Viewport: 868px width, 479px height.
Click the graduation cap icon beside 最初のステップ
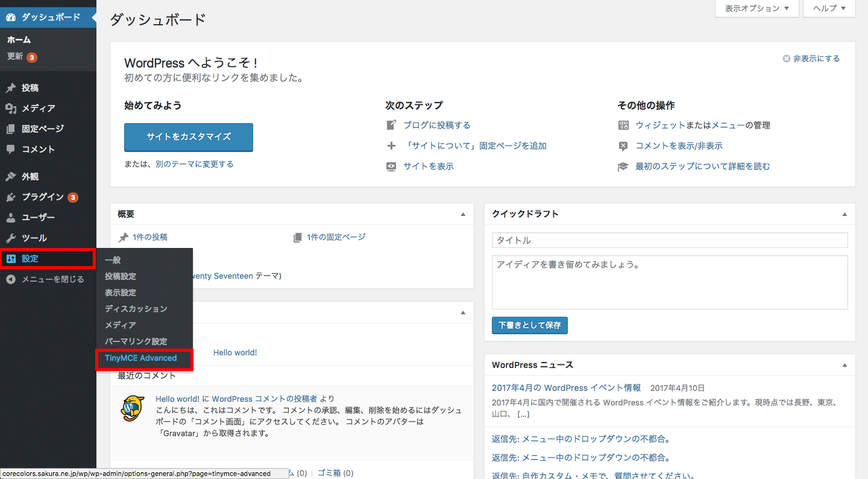click(x=623, y=167)
